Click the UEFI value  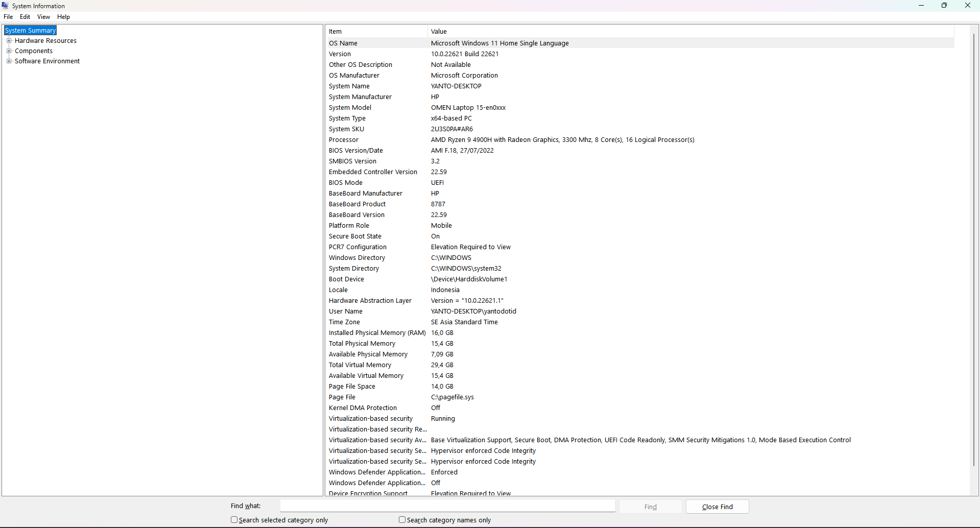click(x=437, y=183)
